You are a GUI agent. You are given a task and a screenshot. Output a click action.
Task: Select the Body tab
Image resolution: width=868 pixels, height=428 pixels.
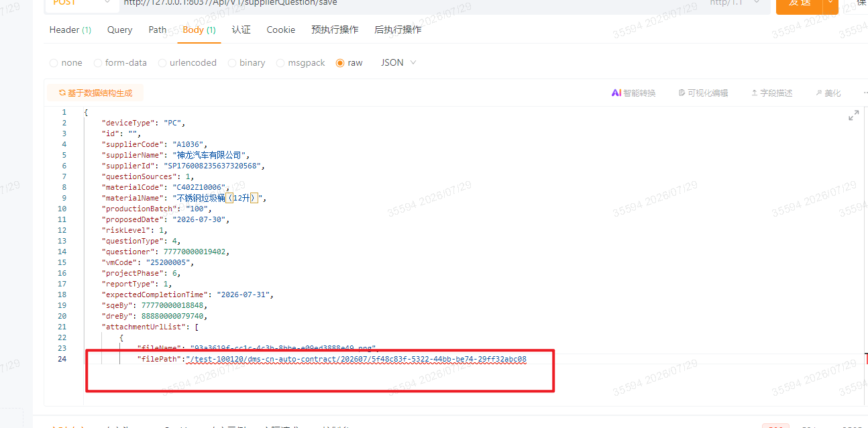pos(199,30)
